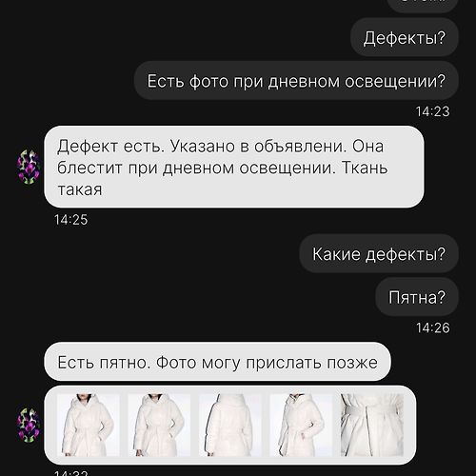Tap the partially visible message bubble at top
Image resolution: width=476 pixels, height=476 pixels.
tap(423, 5)
